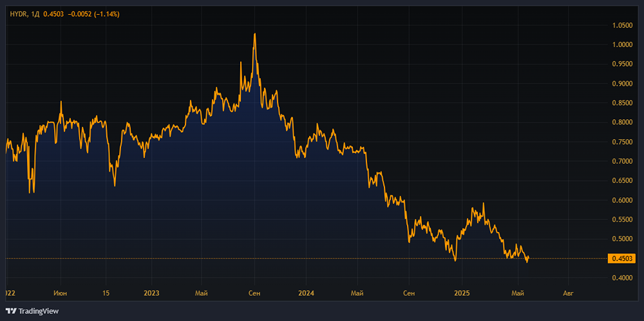Click the Сен label after 2023
This screenshot has height=321, width=644.
pyautogui.click(x=254, y=293)
